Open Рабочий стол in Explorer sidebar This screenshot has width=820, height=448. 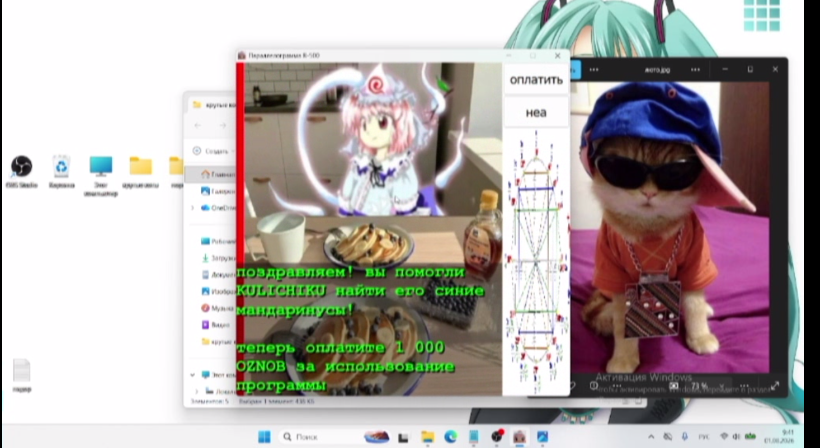coord(218,241)
